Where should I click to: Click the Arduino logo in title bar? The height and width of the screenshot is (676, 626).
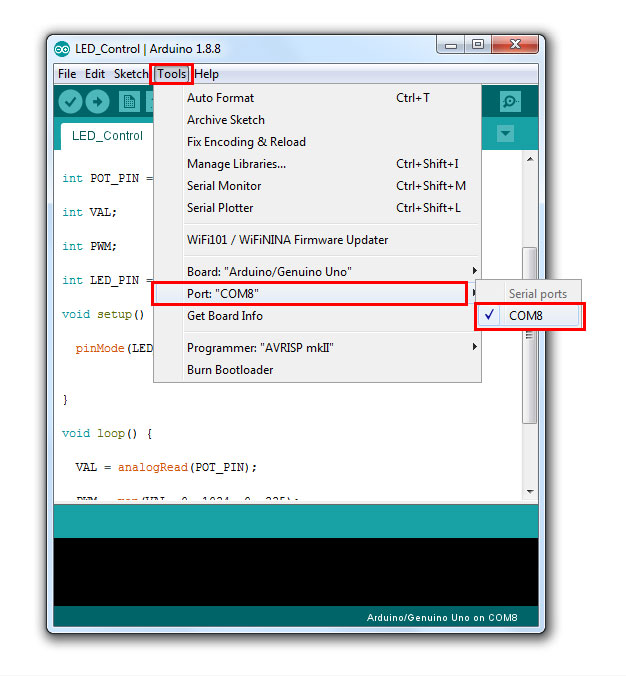pos(62,49)
